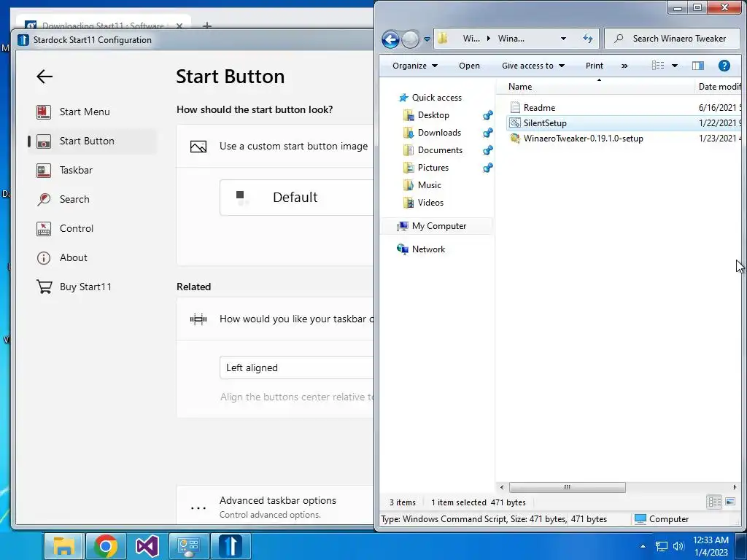Open Visual Studio from taskbar
The width and height of the screenshot is (747, 560).
pos(147,546)
